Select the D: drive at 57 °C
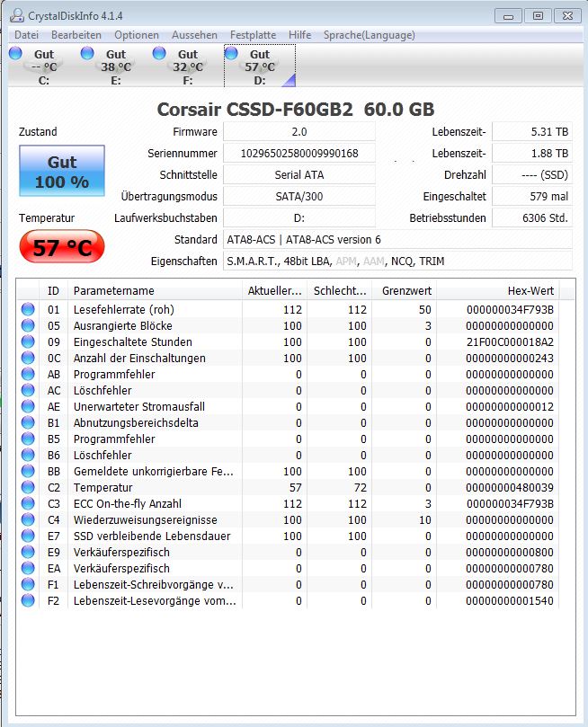 tap(260, 66)
